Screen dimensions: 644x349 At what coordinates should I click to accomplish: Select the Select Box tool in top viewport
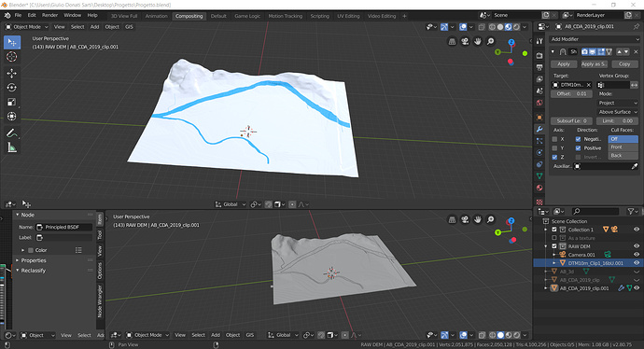[x=12, y=42]
